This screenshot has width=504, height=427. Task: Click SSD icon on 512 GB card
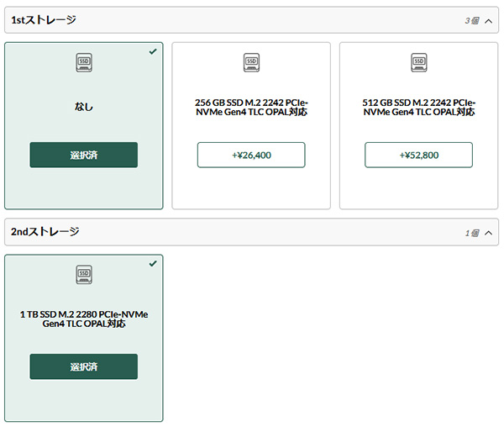(x=419, y=62)
